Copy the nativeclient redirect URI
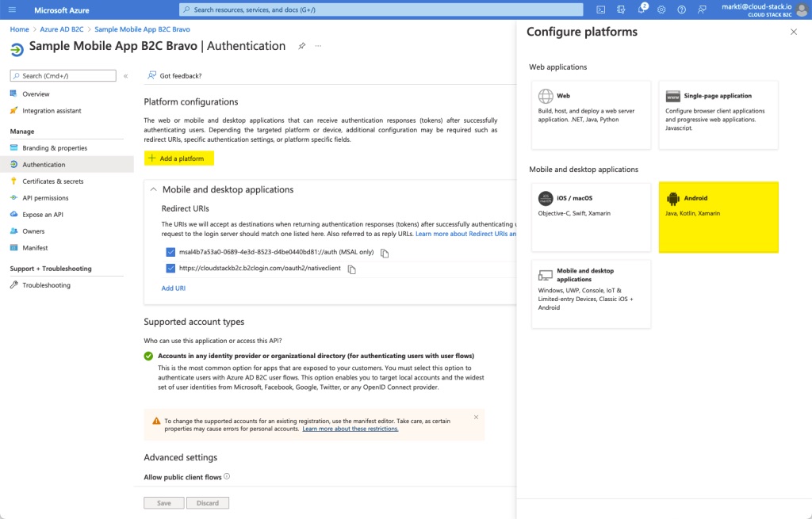This screenshot has height=519, width=812. click(x=351, y=269)
